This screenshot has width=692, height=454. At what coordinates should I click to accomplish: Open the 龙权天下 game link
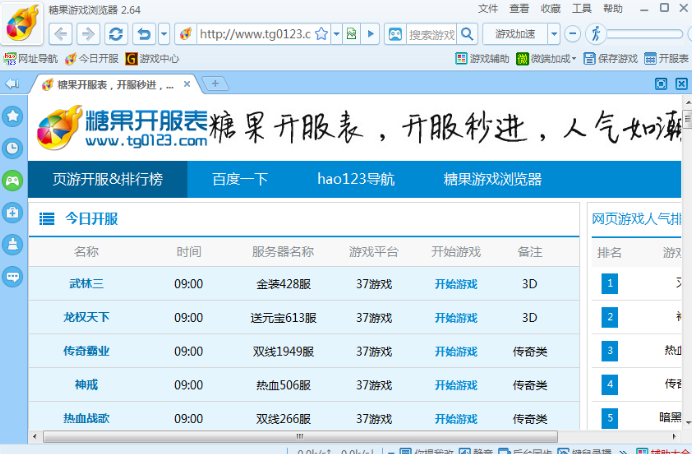pyautogui.click(x=86, y=317)
